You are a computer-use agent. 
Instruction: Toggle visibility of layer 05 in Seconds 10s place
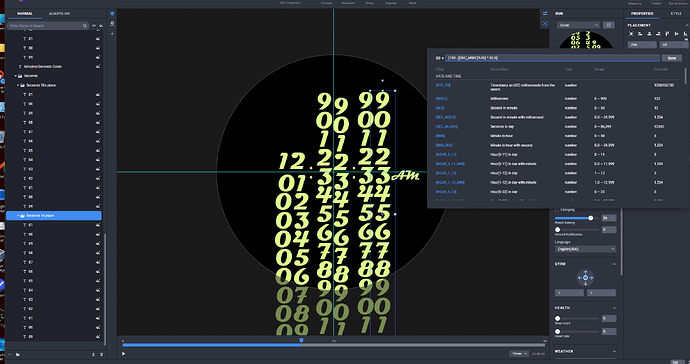[x=98, y=150]
